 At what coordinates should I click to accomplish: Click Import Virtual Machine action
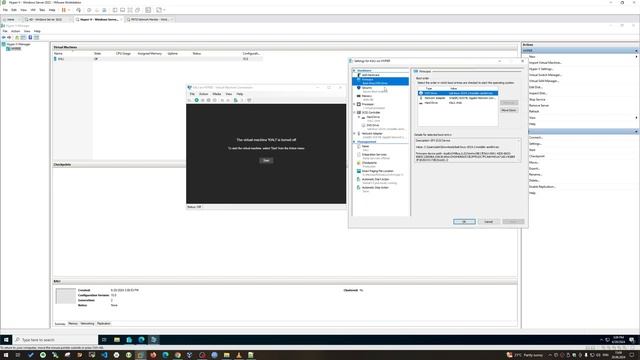545,63
